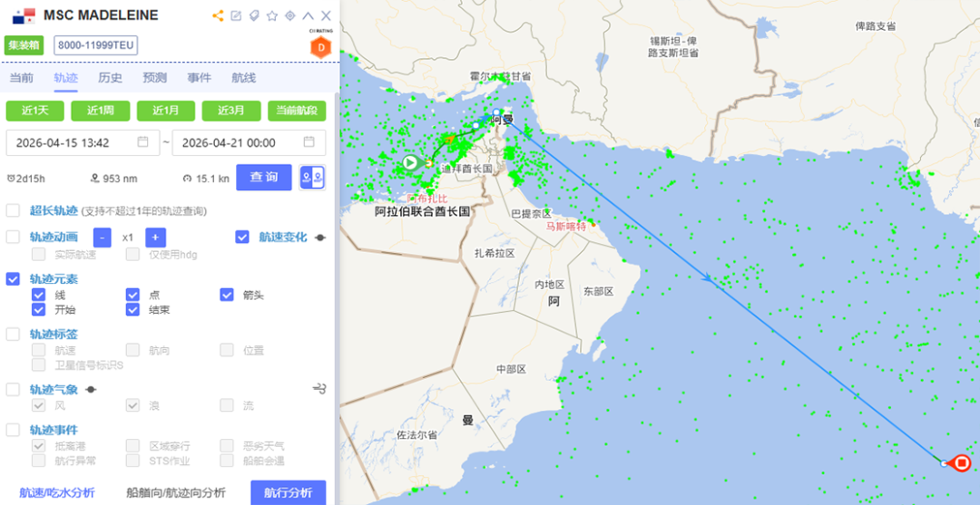Uncheck the 航速变化 checkbox
Image resolution: width=980 pixels, height=505 pixels.
pyautogui.click(x=242, y=238)
